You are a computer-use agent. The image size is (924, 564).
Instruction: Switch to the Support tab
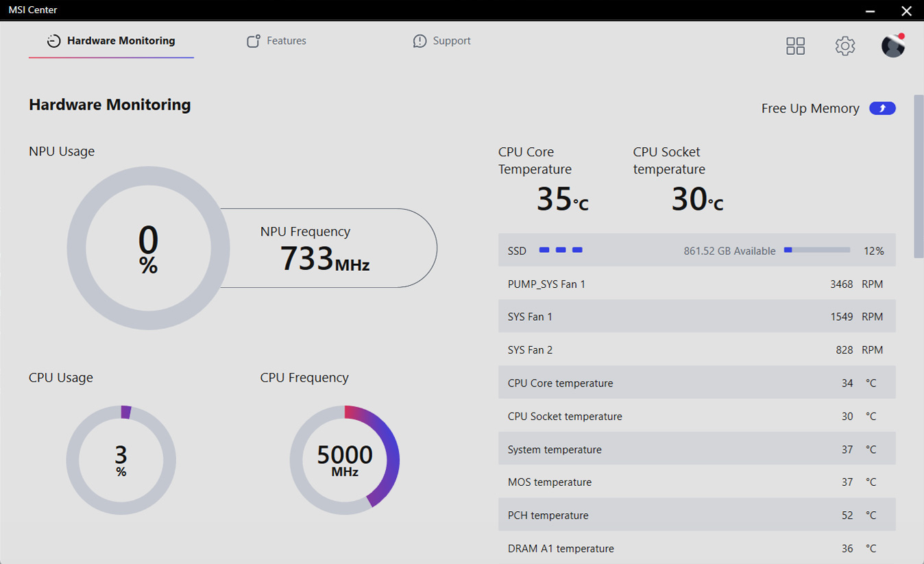coord(442,40)
